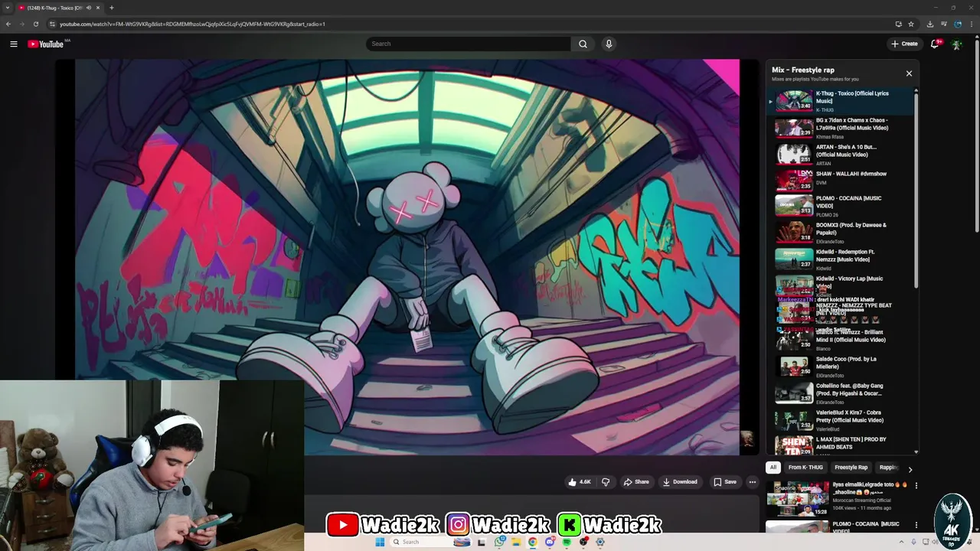Click the YouTube Create button
The image size is (980, 551).
[904, 44]
